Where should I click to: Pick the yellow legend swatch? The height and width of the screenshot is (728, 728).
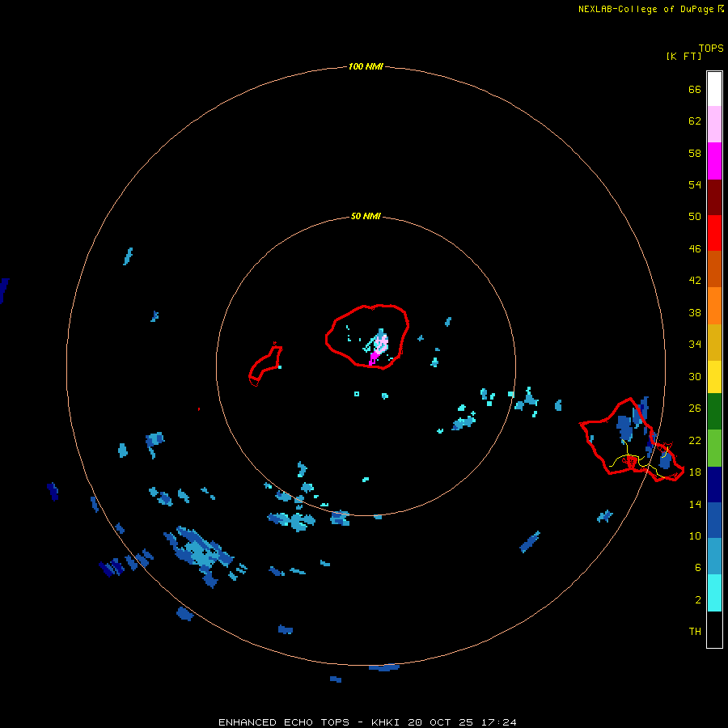[x=714, y=377]
